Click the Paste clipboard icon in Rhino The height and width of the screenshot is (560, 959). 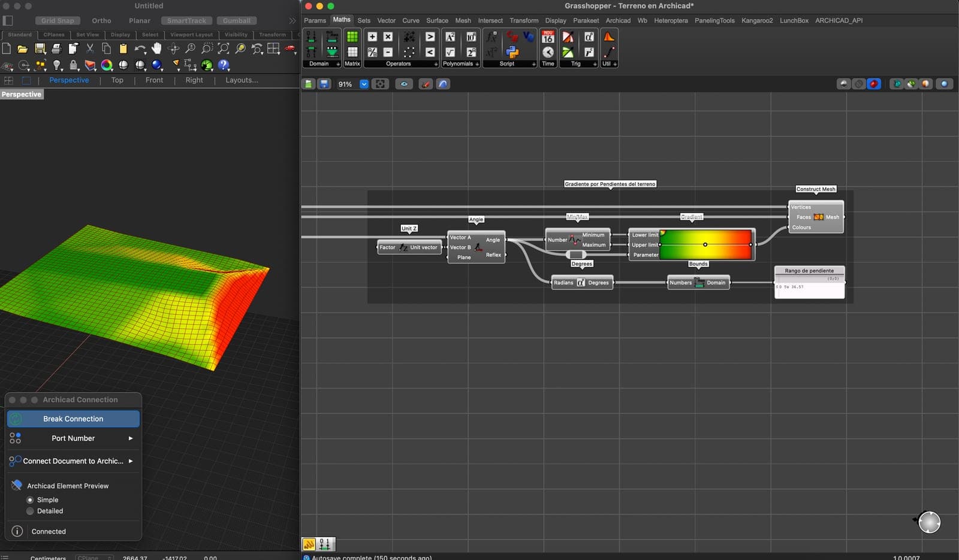[x=123, y=49]
